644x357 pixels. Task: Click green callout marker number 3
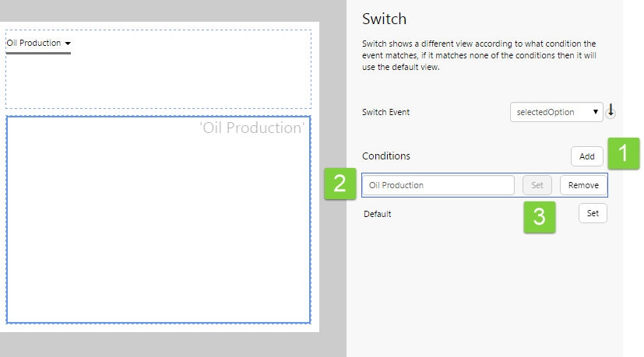[539, 217]
